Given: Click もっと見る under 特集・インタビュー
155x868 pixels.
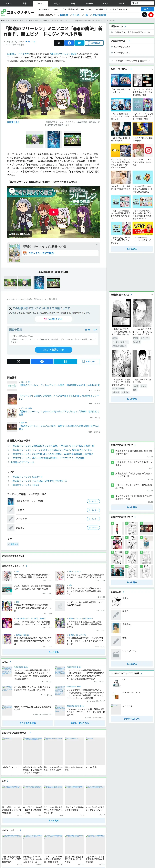Looking at the screenshot, I should tap(132, 249).
